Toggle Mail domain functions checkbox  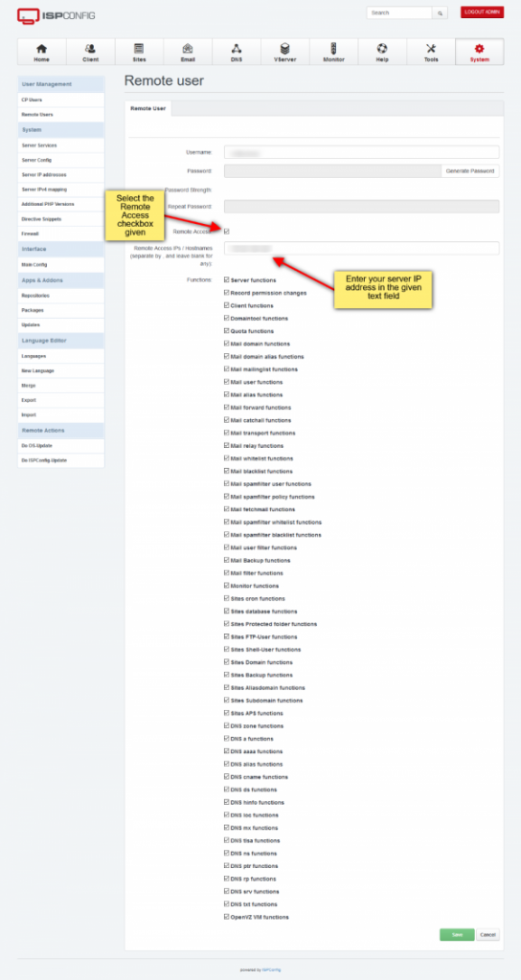coord(226,344)
